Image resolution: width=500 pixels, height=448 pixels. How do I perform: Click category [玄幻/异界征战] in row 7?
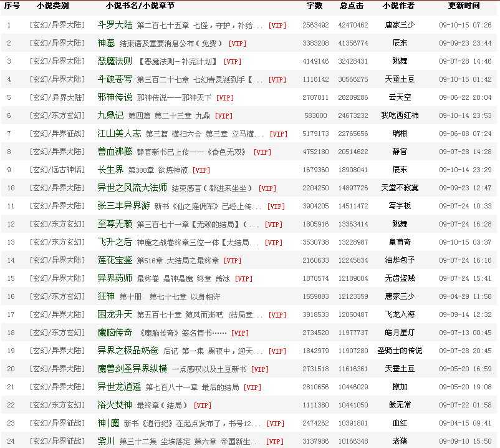coord(57,134)
